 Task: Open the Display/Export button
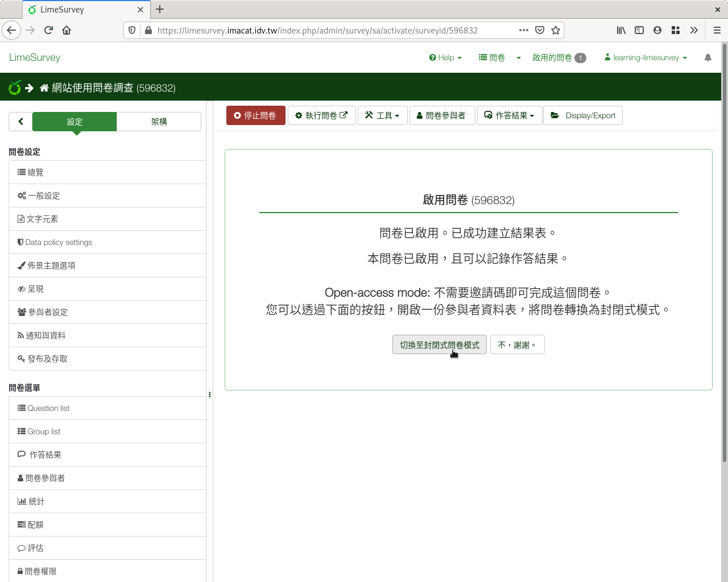click(x=583, y=115)
